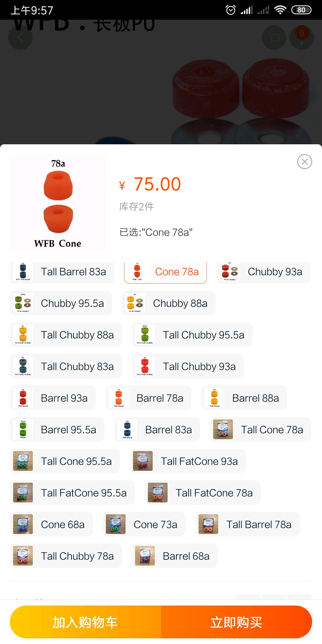Select Tall Chubby 95.5a
Viewport: 322px width, 644px height.
(192, 335)
